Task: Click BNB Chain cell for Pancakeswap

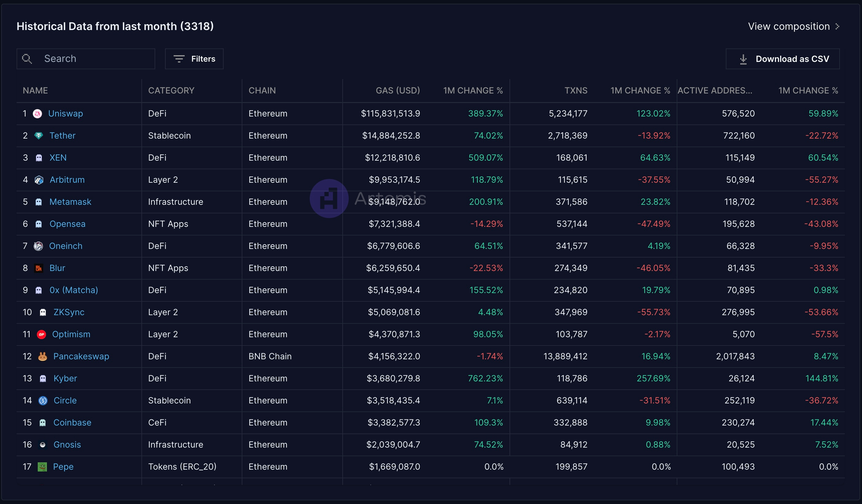Action: click(x=270, y=356)
